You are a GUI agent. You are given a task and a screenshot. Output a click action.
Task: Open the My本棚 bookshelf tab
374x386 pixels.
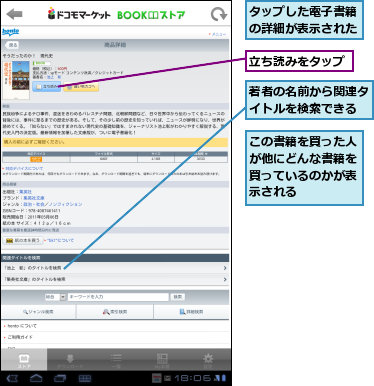coord(162,360)
